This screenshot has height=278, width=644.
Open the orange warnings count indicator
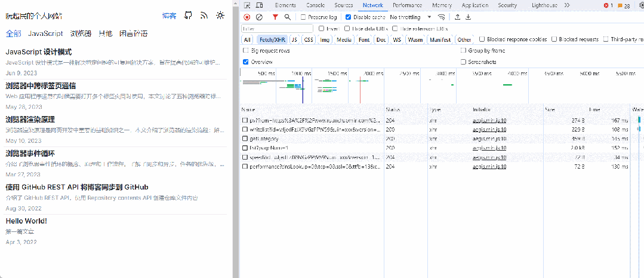coord(624,6)
